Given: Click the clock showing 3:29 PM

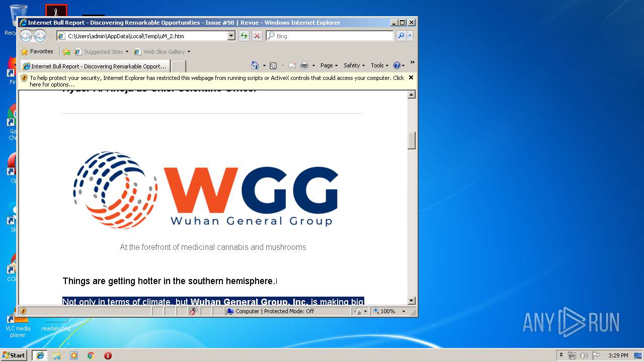Looking at the screenshot, I should coord(618,355).
